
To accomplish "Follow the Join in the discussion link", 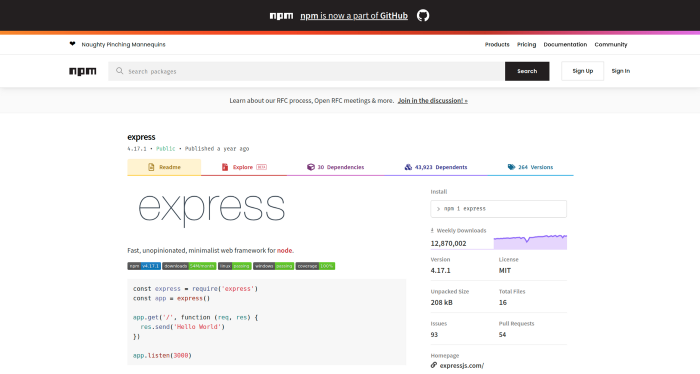I will [433, 100].
